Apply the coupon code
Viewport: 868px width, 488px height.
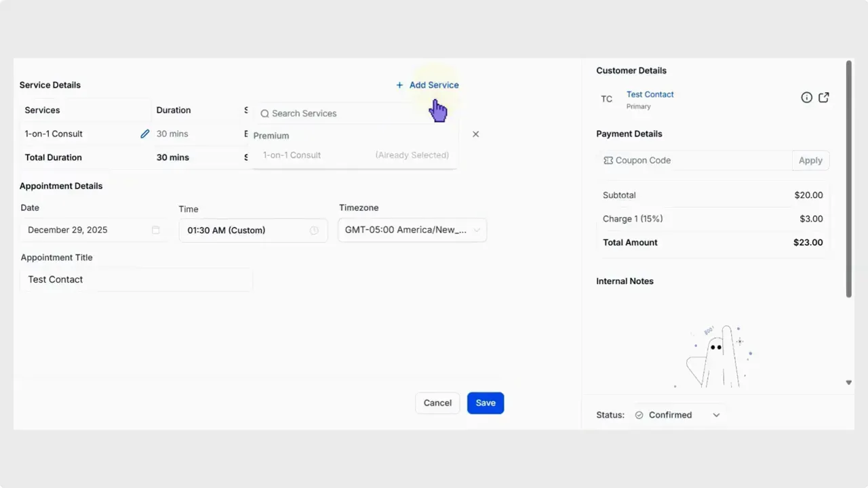(x=810, y=160)
